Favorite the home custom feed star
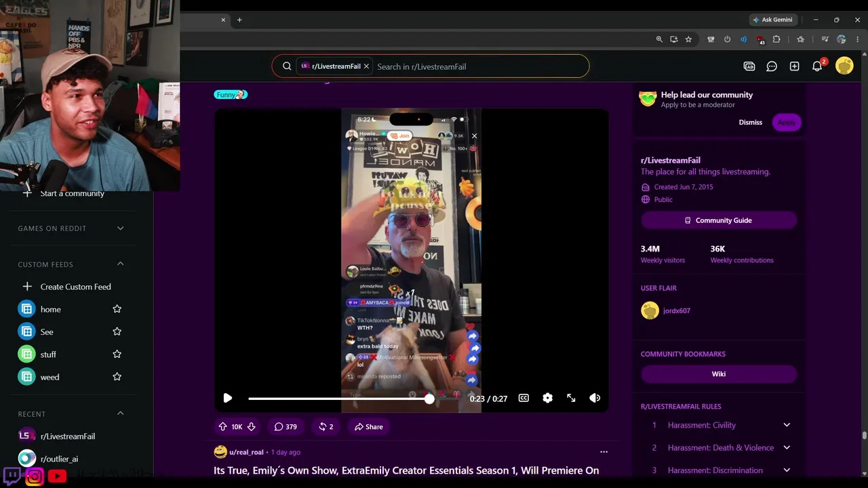Screen dimensions: 868x488 click(x=117, y=309)
